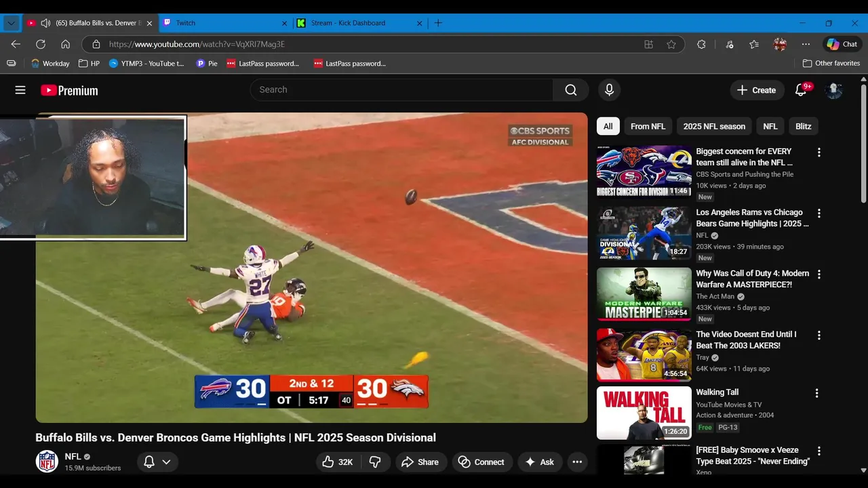
Task: Select the All filter chip
Action: (608, 126)
